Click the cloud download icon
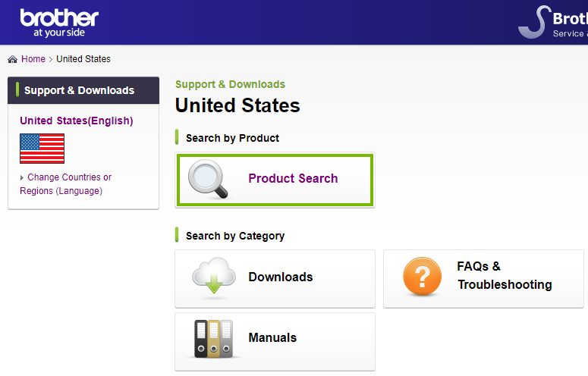Image resolution: width=588 pixels, height=376 pixels. [x=214, y=277]
